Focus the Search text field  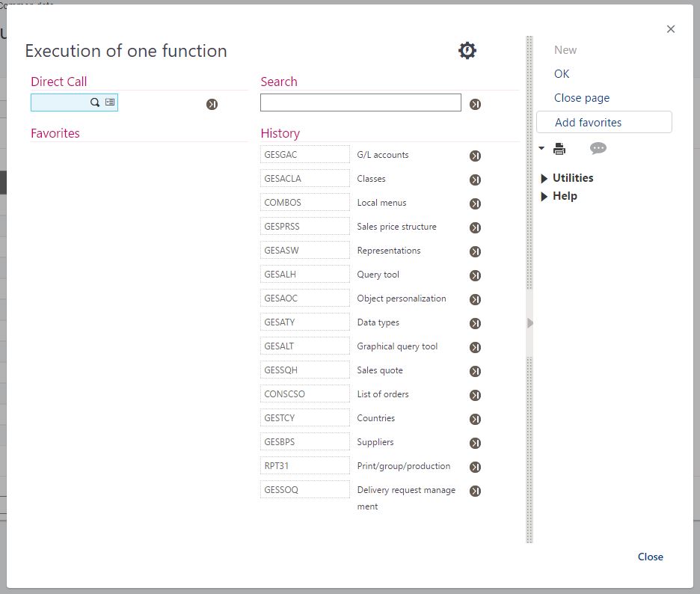(x=360, y=102)
